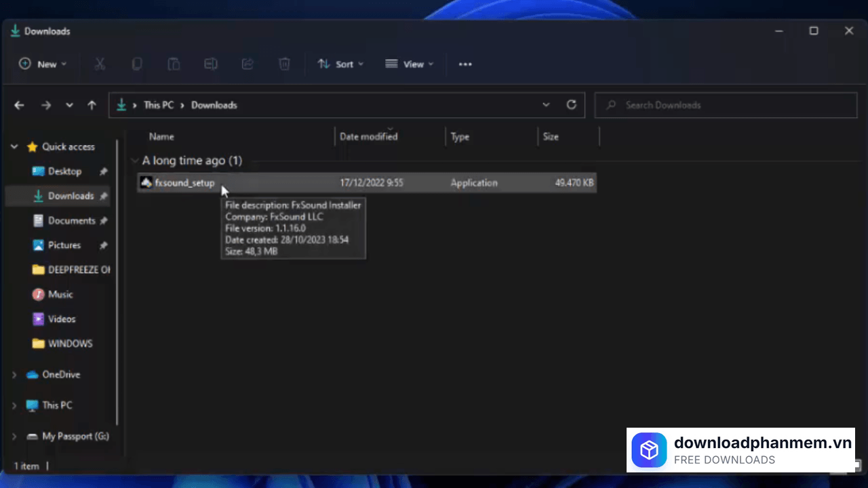Viewport: 868px width, 488px height.
Task: Expand the This PC section in the sidebar
Action: (14, 405)
